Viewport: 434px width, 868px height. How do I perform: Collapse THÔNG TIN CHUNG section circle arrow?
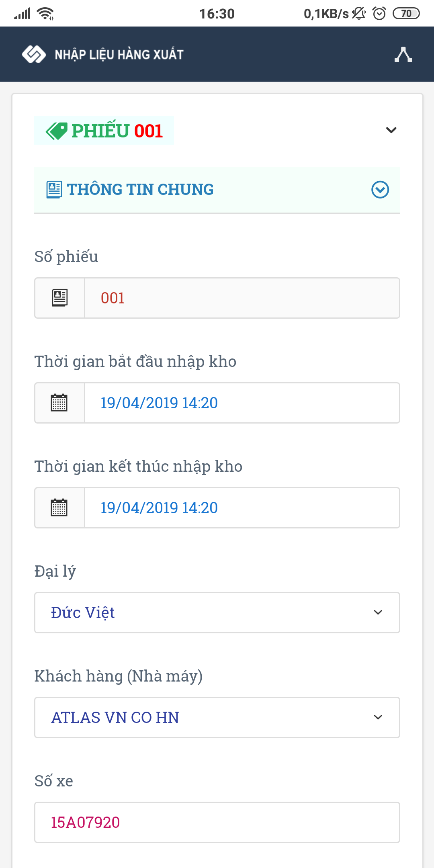380,190
